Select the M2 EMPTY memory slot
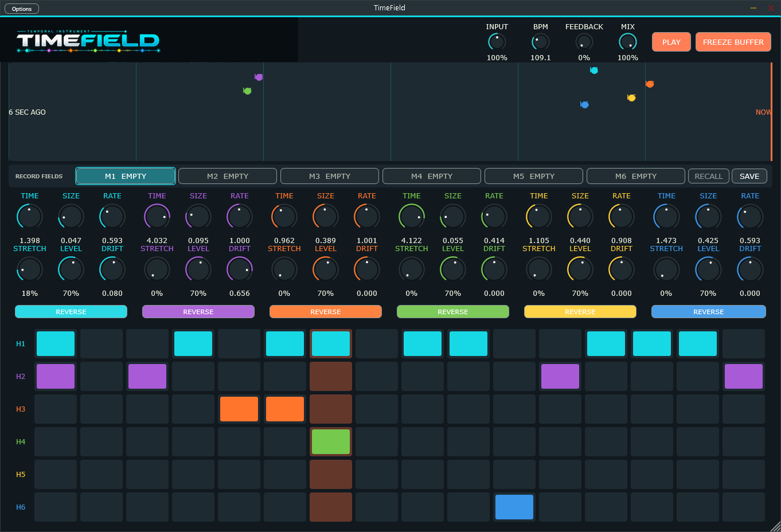Image resolution: width=781 pixels, height=532 pixels. coord(228,176)
